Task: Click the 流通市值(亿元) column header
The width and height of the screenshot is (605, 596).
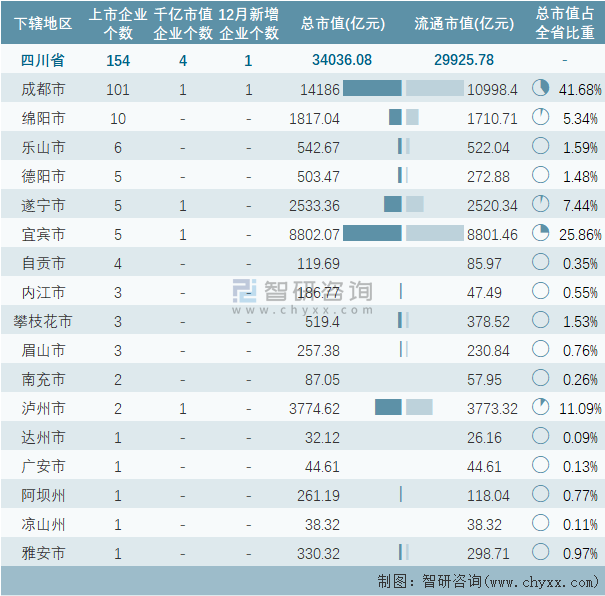Action: (464, 23)
